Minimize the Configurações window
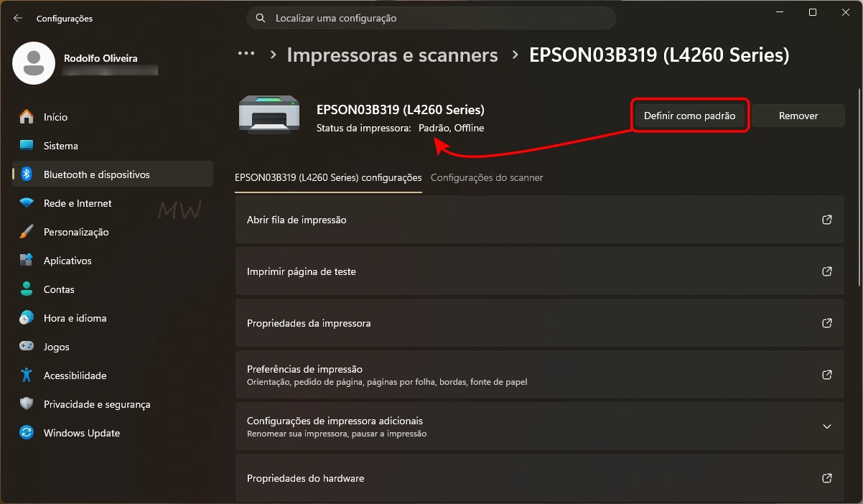Screen dimensions: 863x504 780,12
